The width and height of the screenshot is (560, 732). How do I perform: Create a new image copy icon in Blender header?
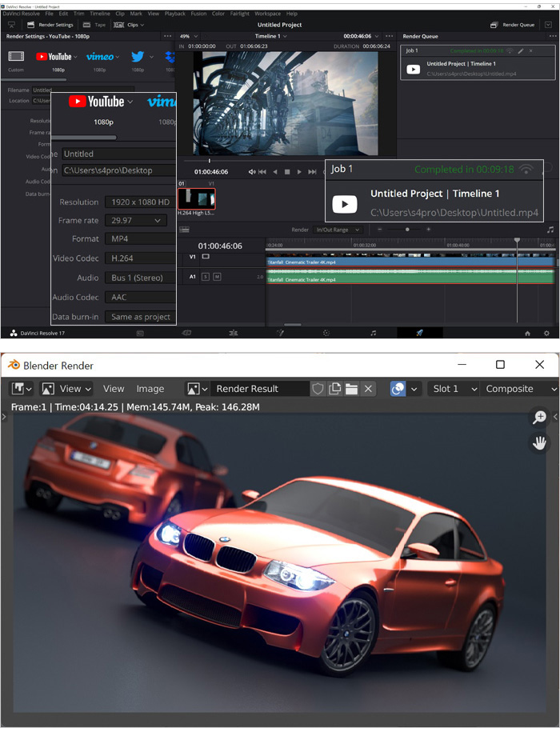(334, 389)
